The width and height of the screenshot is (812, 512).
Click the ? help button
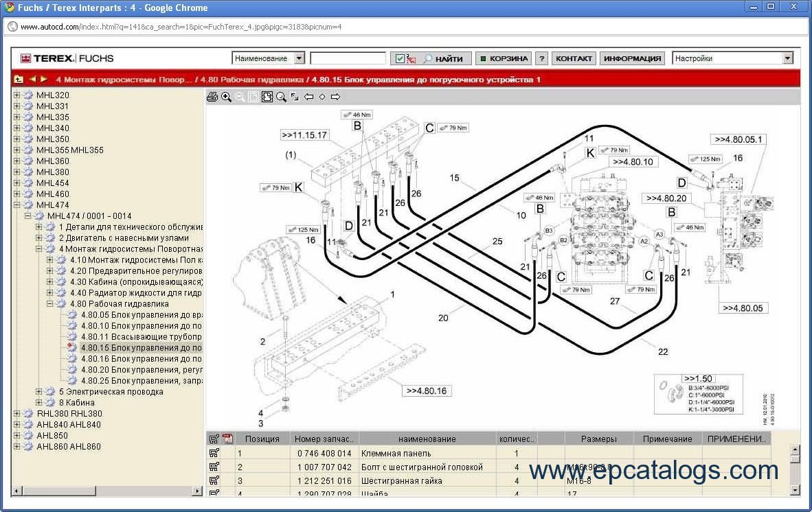tap(542, 58)
